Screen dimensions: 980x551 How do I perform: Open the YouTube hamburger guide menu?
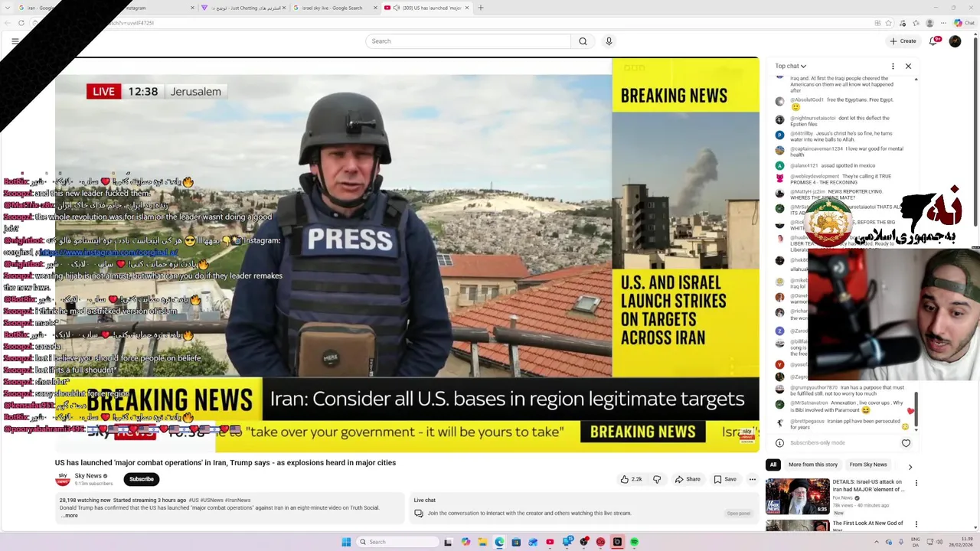tap(15, 41)
